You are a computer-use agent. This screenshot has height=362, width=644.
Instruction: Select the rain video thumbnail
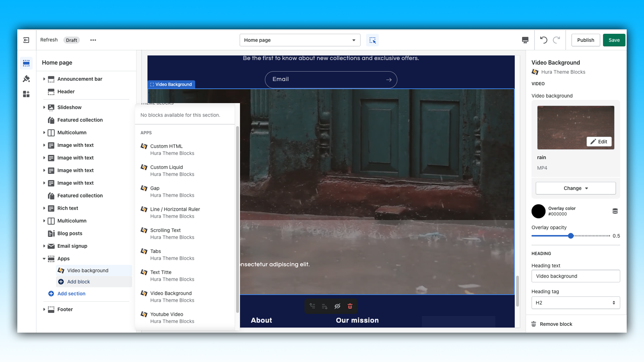[x=576, y=128]
